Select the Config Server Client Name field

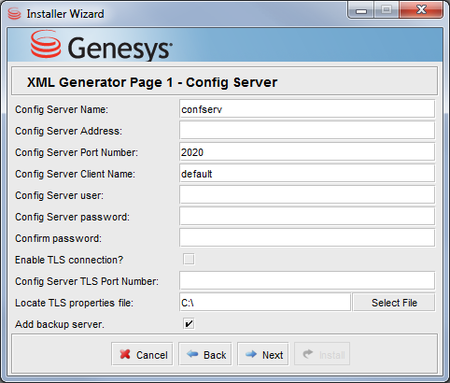307,173
